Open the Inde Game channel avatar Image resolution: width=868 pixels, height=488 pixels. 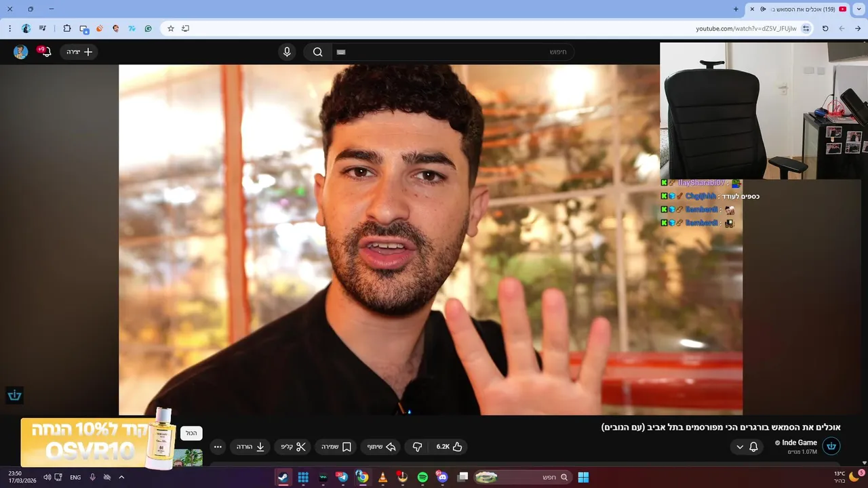[831, 446]
